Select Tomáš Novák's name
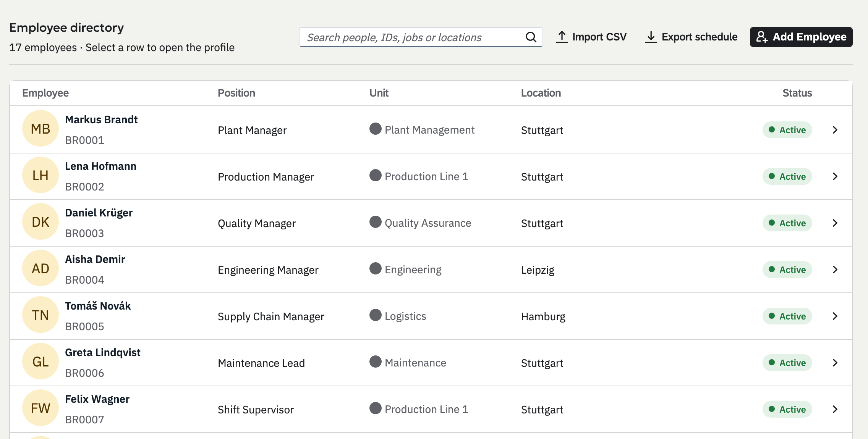Image resolution: width=868 pixels, height=439 pixels. tap(98, 306)
